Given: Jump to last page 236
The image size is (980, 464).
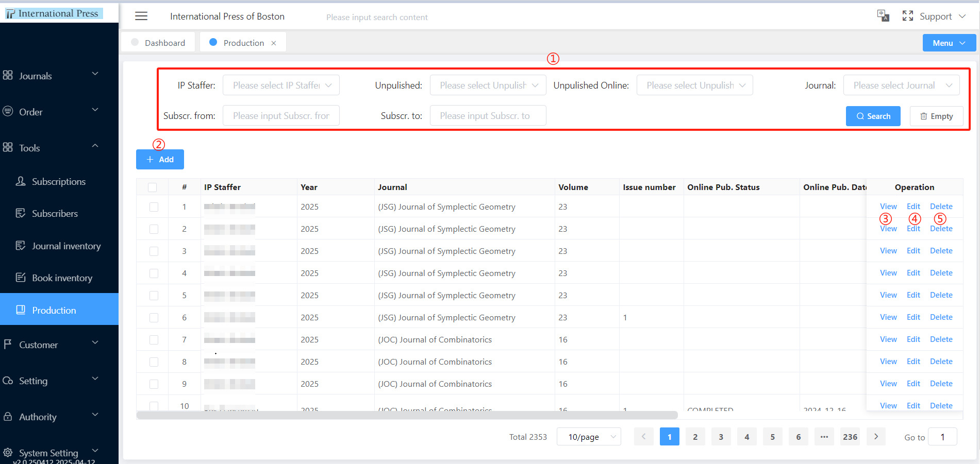Looking at the screenshot, I should (850, 437).
